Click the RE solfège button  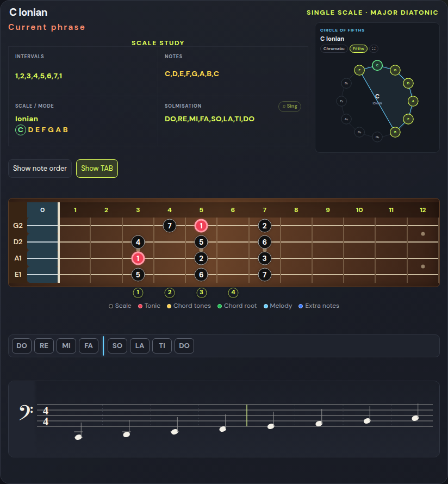[x=44, y=346]
